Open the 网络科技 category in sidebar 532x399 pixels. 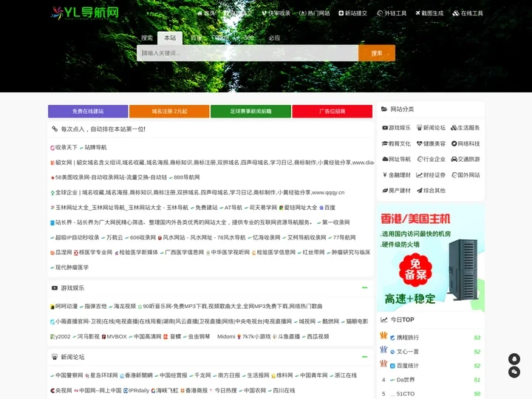[465, 143]
